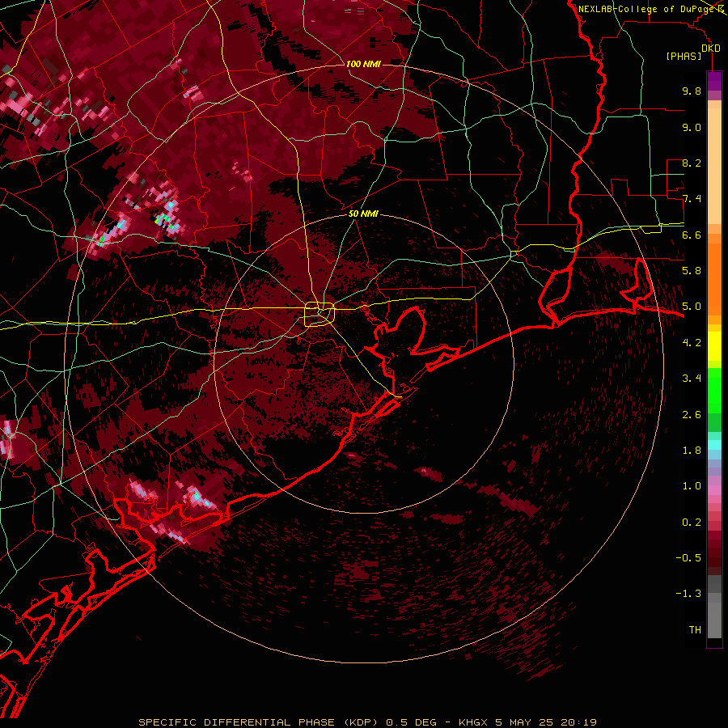
Task: Click the 1.8 scale value
Action: (692, 450)
